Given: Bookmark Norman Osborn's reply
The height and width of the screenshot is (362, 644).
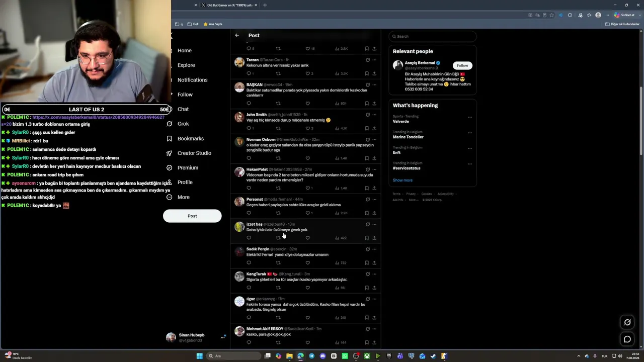Looking at the screenshot, I should [367, 158].
